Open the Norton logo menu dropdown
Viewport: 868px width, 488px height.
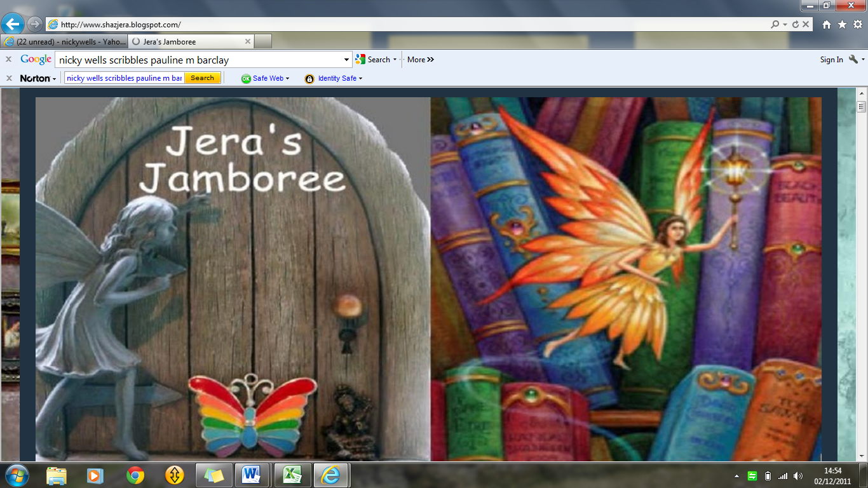37,78
